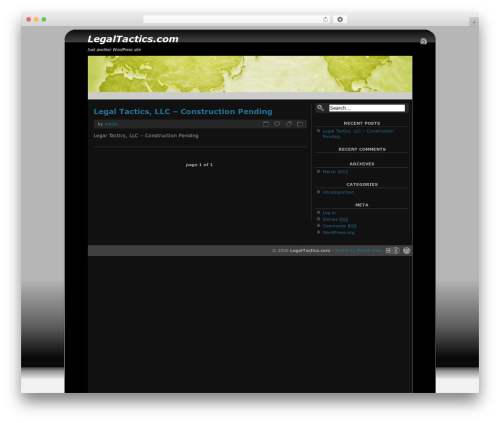Click the Recent Posts widget heading
Screen dimensions: 500x423
point(362,123)
